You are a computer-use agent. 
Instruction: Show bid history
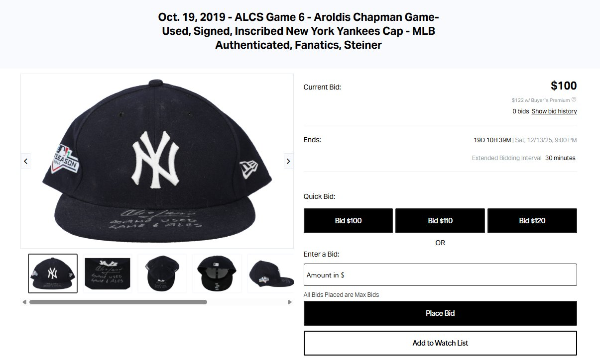[554, 111]
